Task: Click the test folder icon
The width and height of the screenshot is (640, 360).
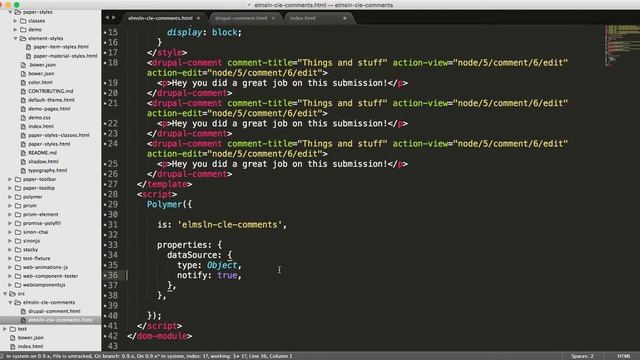Action: 13,329
